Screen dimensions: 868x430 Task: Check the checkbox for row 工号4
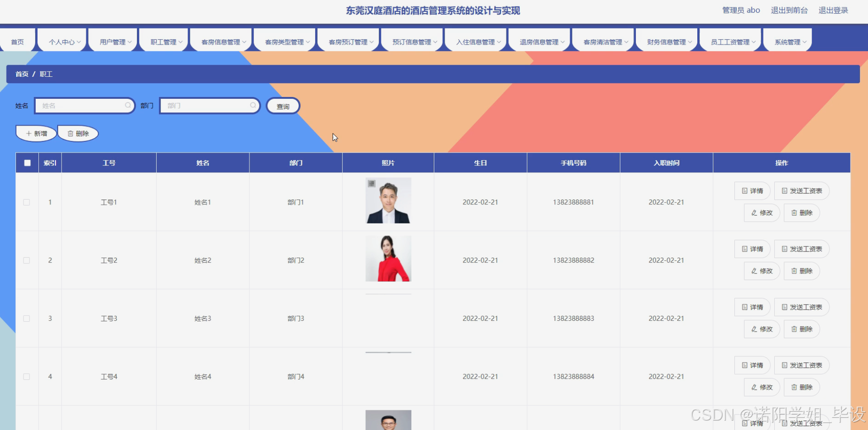coord(27,377)
